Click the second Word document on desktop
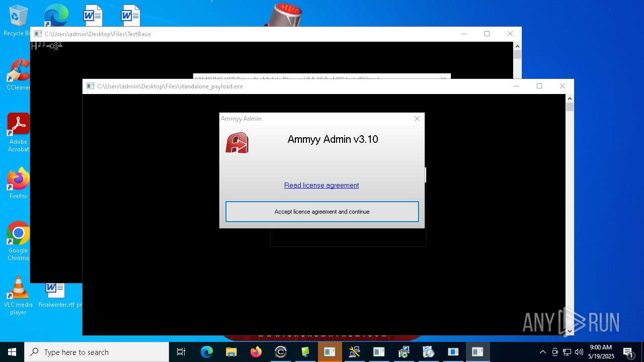 click(130, 15)
